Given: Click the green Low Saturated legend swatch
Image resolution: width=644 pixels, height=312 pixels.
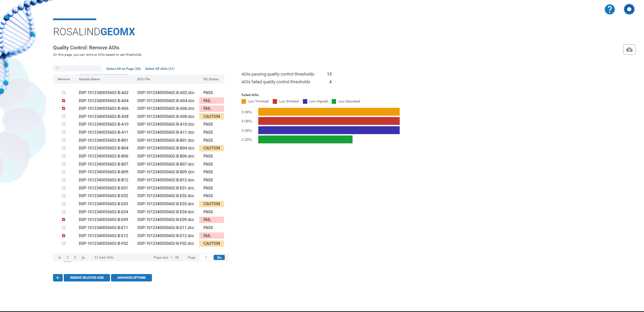Looking at the screenshot, I should [334, 101].
